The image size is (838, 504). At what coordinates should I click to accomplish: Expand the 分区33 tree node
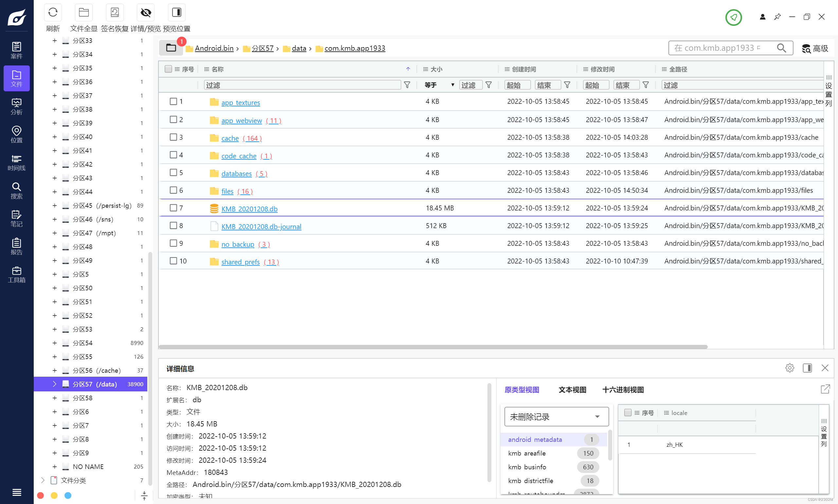(54, 41)
